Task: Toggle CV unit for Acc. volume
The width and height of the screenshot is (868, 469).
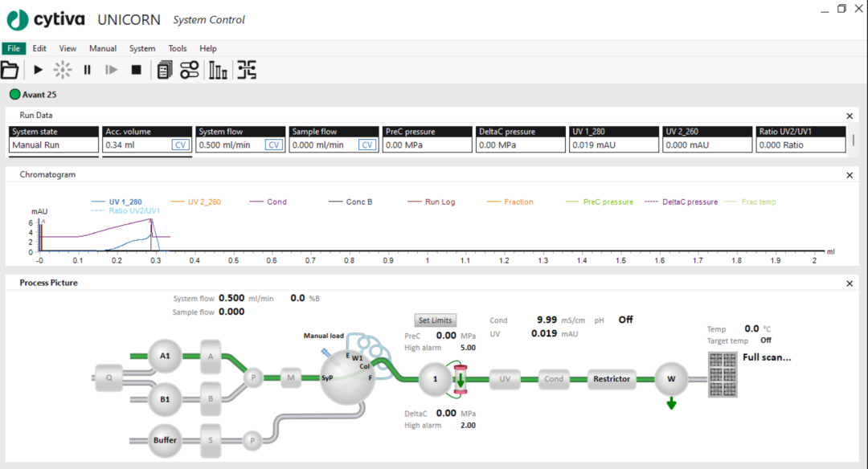Action: tap(181, 145)
